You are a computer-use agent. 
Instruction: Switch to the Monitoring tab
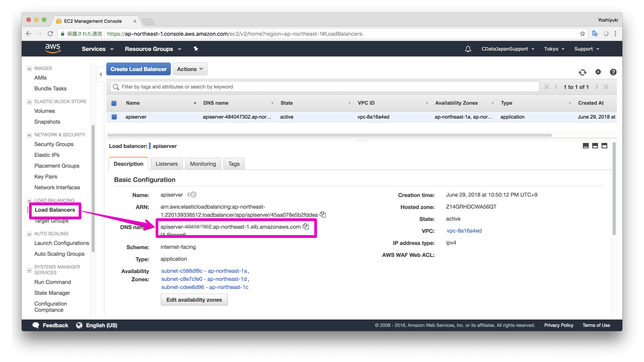(x=203, y=164)
